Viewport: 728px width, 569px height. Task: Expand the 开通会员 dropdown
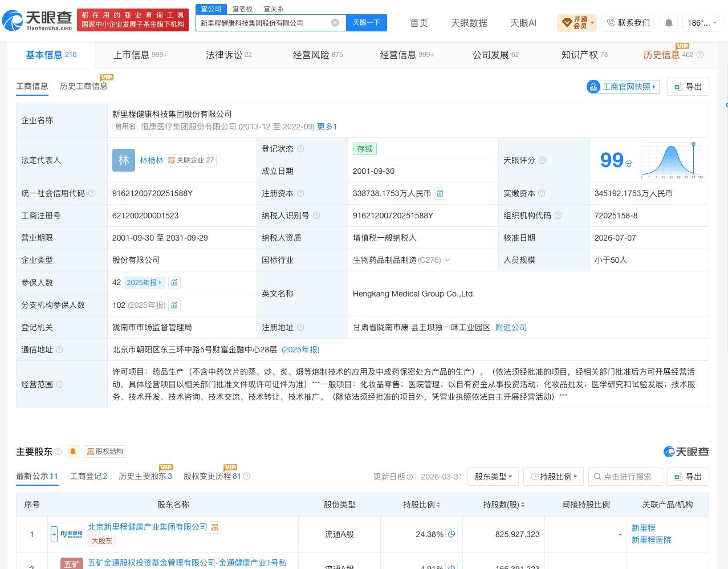(x=577, y=23)
